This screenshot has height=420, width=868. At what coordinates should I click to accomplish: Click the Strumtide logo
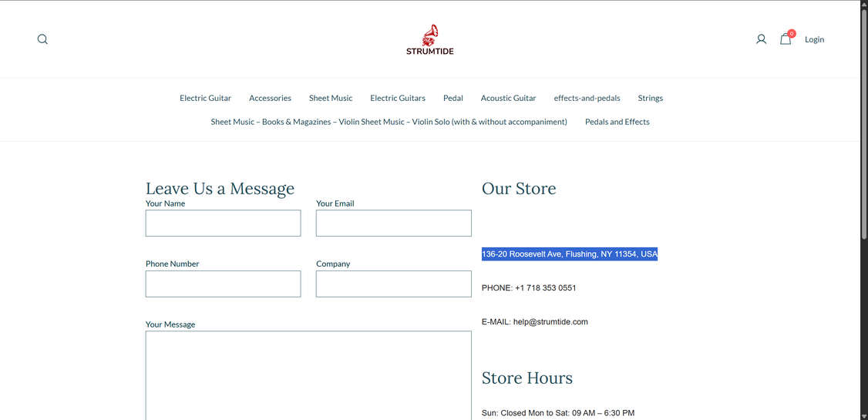click(430, 39)
